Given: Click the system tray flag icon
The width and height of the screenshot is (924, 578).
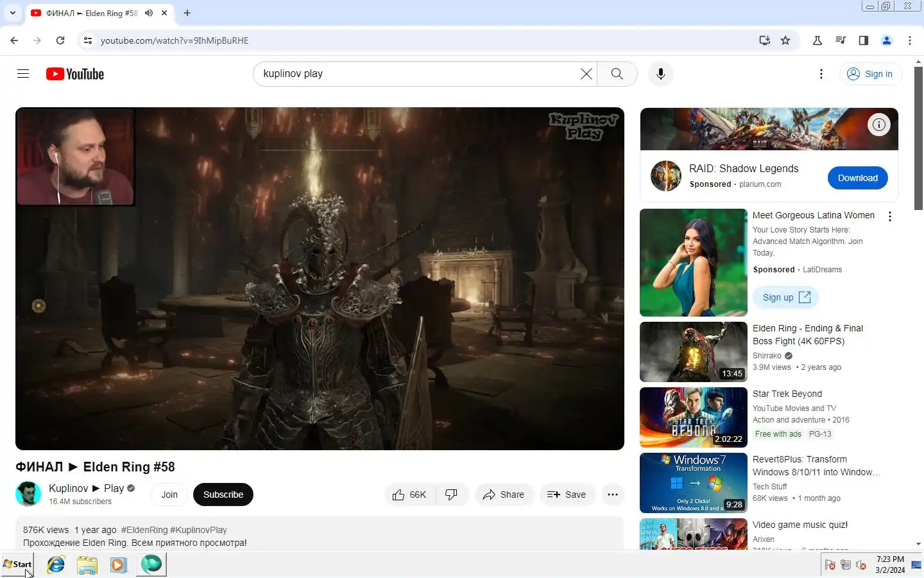Looking at the screenshot, I should point(830,565).
